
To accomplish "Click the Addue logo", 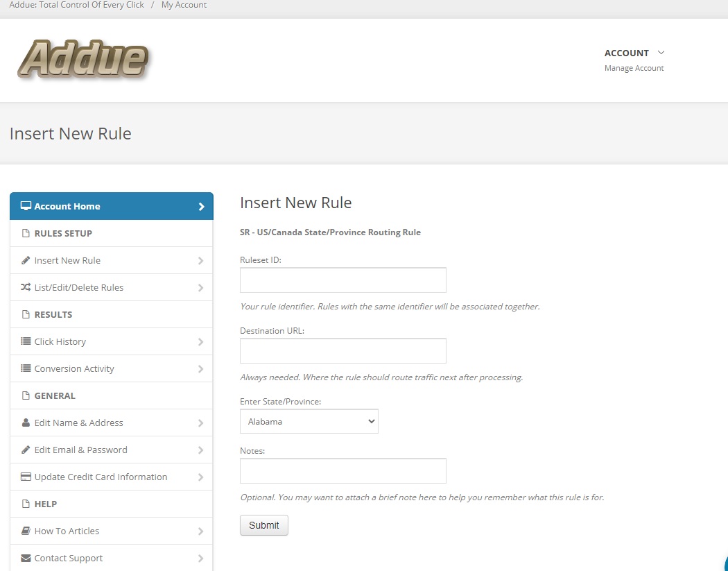I will point(83,59).
